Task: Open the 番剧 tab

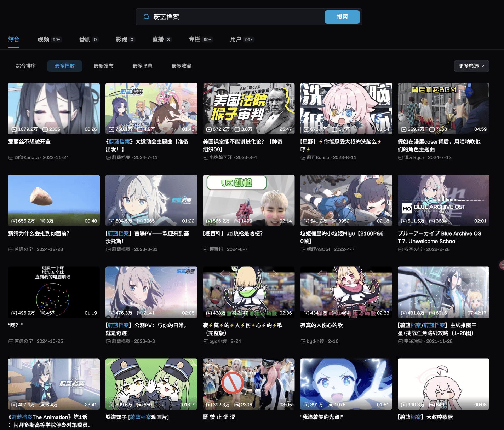Action: 88,39
